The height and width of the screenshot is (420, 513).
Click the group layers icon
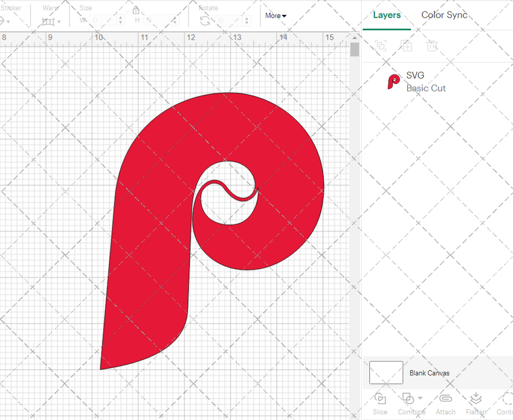381,46
